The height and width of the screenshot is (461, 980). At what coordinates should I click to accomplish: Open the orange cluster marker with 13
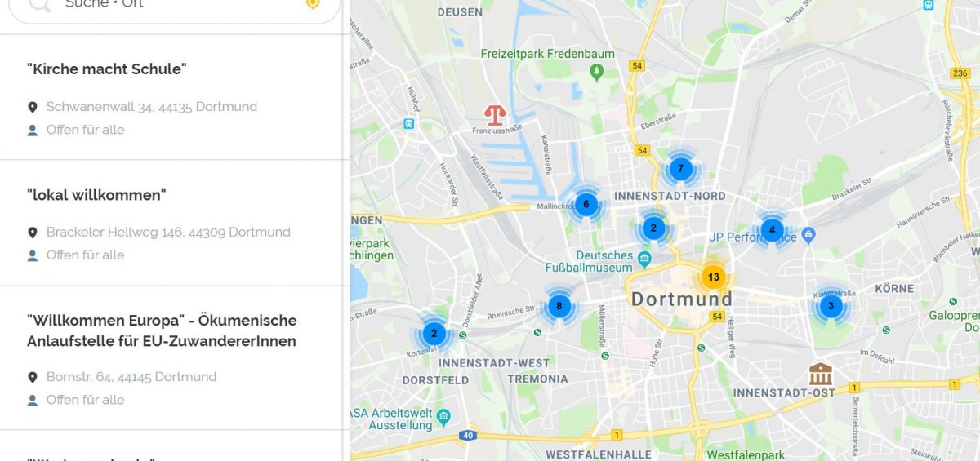[714, 277]
